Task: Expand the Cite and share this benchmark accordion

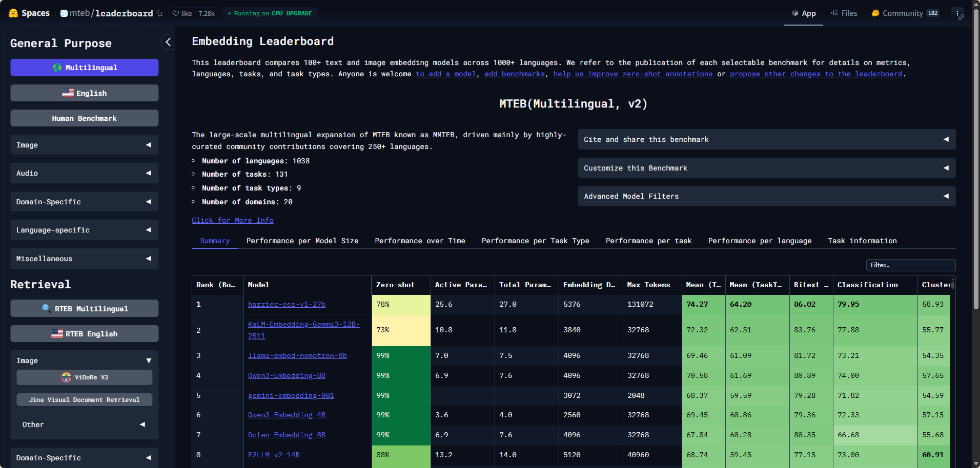Action: click(x=767, y=139)
